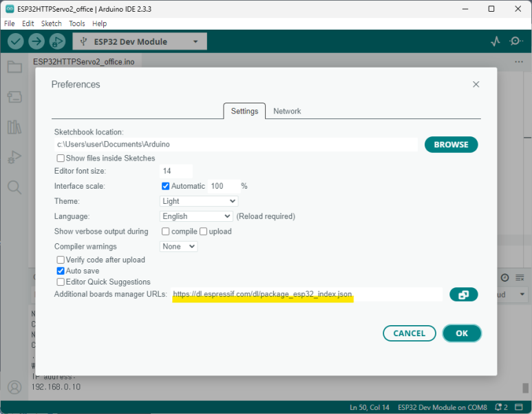The image size is (532, 414).
Task: Click Ln 50, Col 14 cursor position
Action: point(369,407)
